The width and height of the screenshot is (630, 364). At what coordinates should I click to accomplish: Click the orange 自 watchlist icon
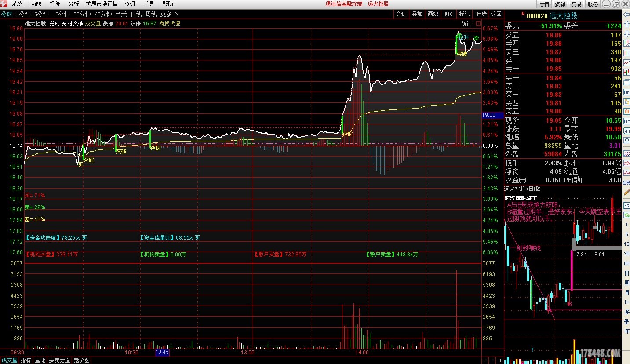(x=626, y=111)
